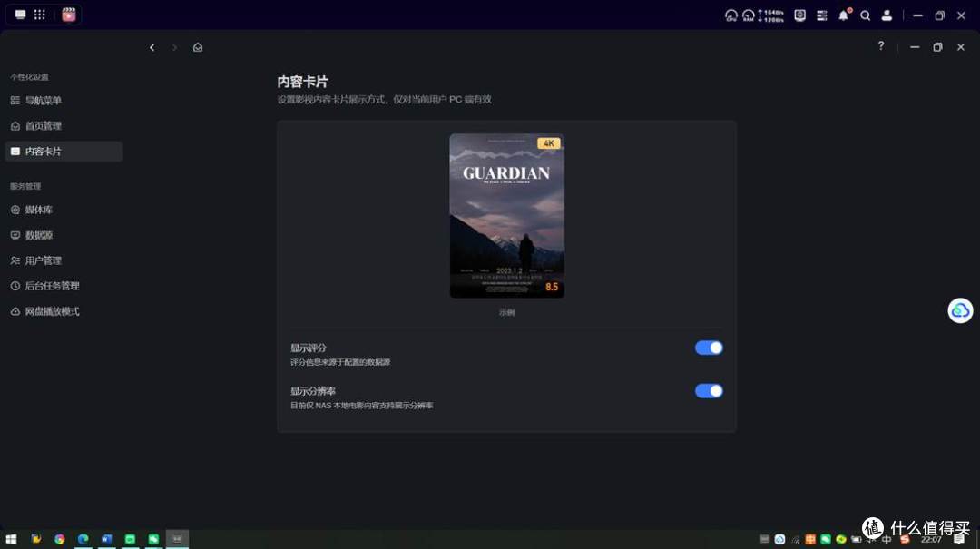Open the help question mark icon
The height and width of the screenshot is (549, 980).
pos(880,45)
